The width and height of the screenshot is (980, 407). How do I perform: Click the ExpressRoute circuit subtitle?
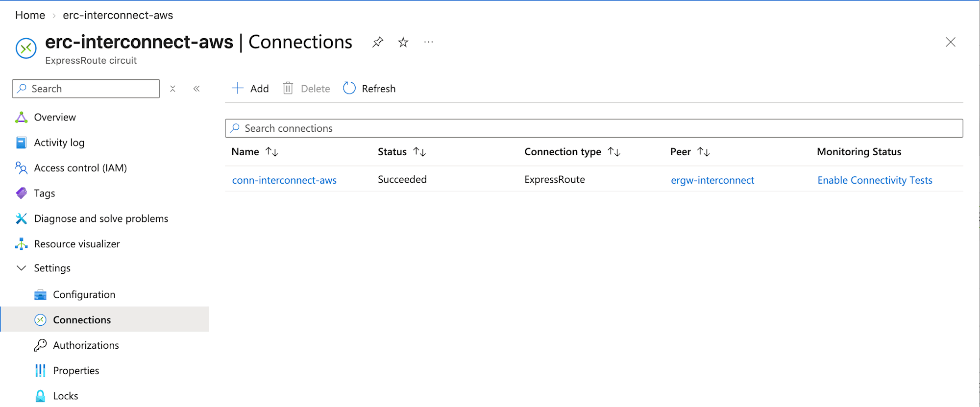click(91, 60)
